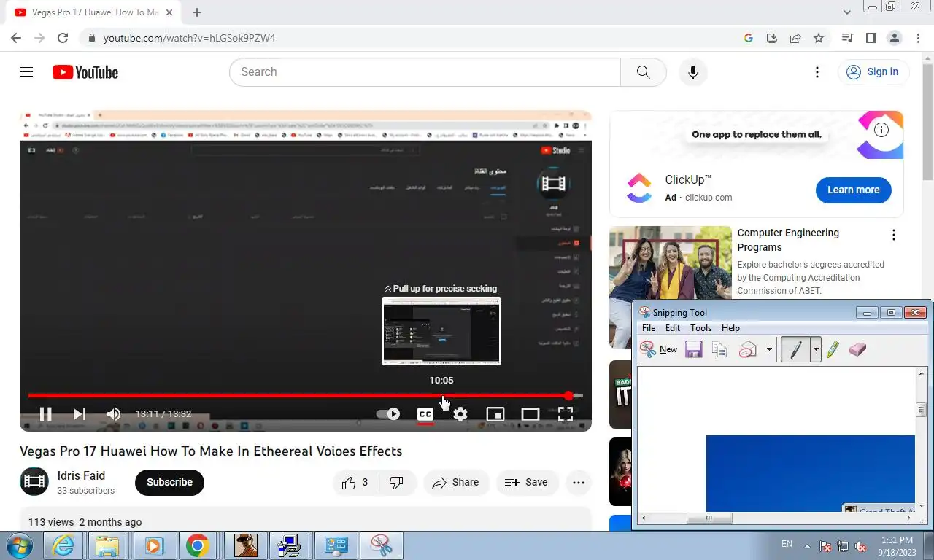The image size is (934, 560).
Task: Search with your voice microphone
Action: tap(693, 72)
